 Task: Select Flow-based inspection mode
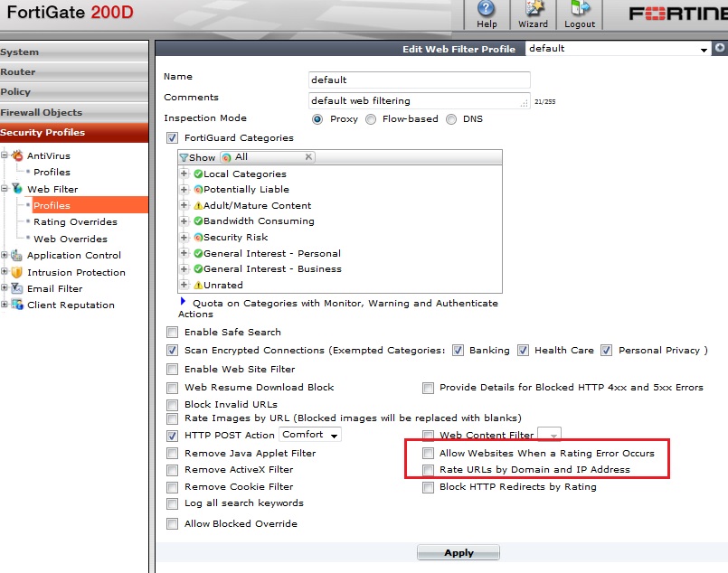[x=371, y=119]
